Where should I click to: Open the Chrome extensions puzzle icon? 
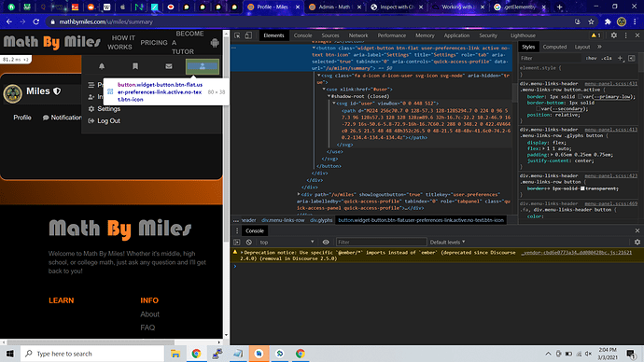608,21
